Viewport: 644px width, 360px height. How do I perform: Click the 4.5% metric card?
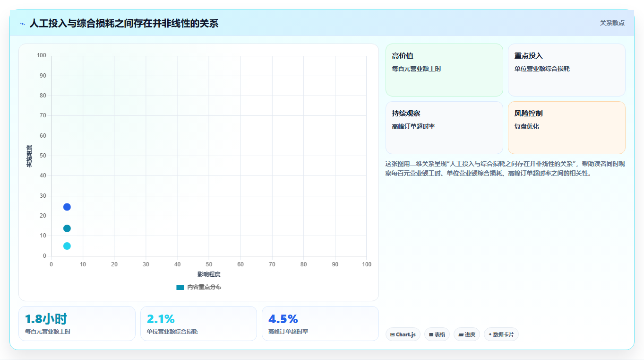pyautogui.click(x=320, y=324)
